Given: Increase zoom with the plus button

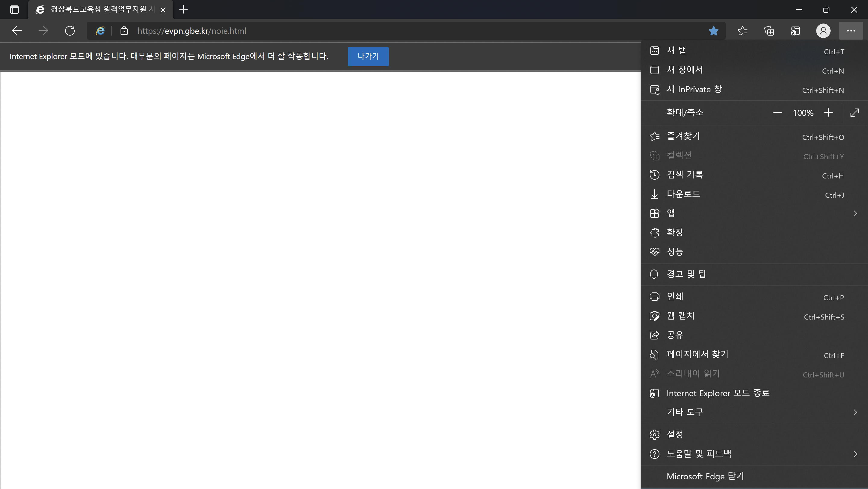Looking at the screenshot, I should (x=828, y=112).
